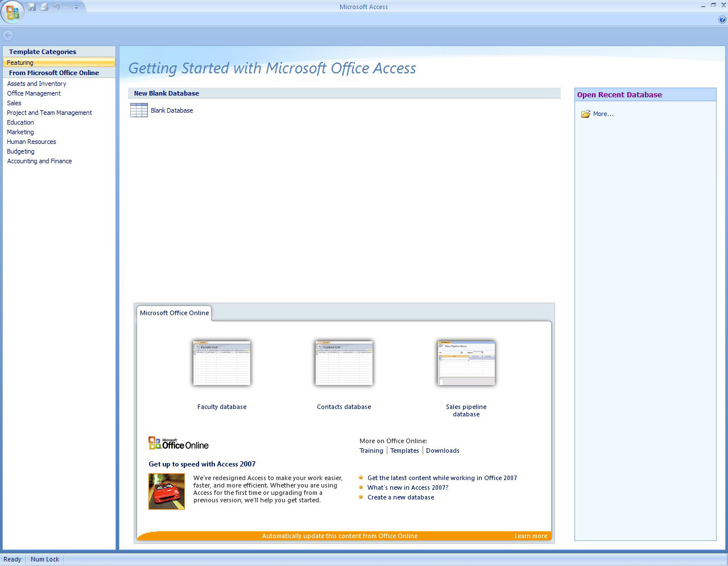Select the Sales template category

[x=14, y=103]
